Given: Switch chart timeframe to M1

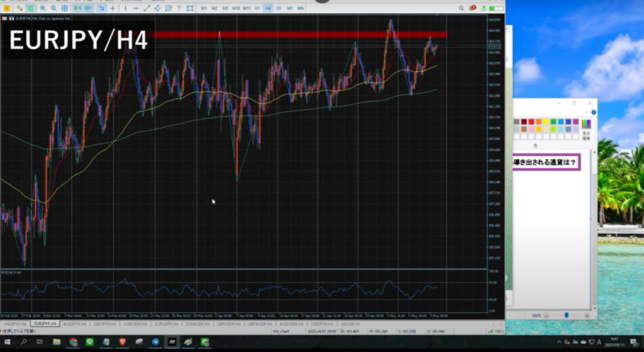Looking at the screenshot, I should pos(204,8).
